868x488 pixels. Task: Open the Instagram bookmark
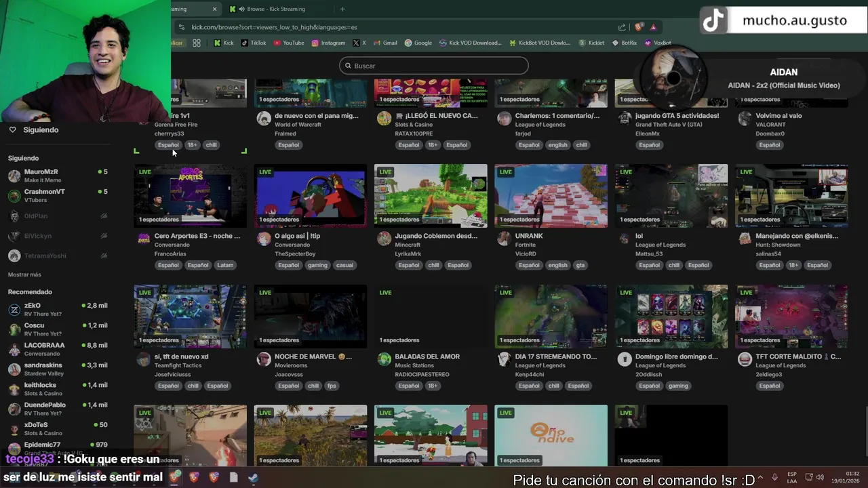(328, 43)
